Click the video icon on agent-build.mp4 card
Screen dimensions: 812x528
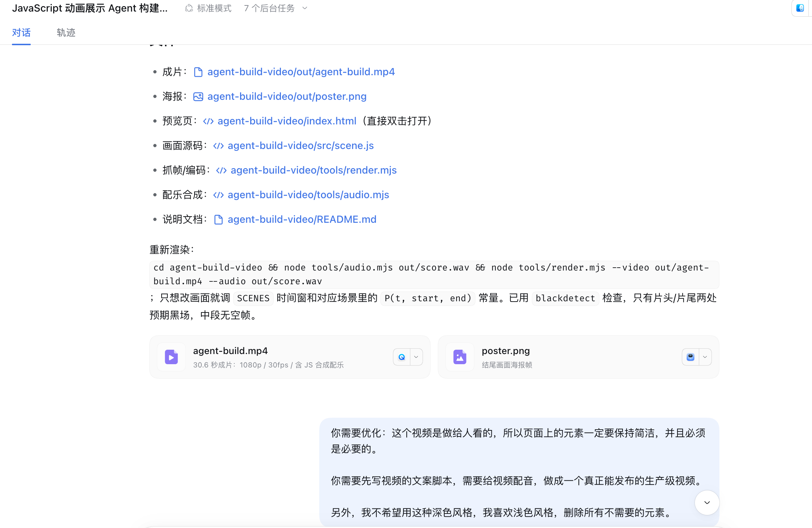(x=171, y=357)
